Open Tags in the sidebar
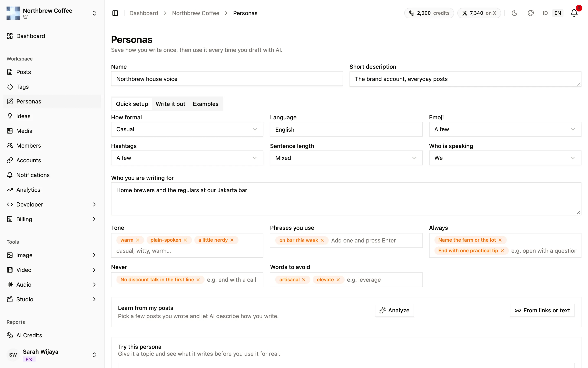The image size is (588, 368). pyautogui.click(x=52, y=87)
